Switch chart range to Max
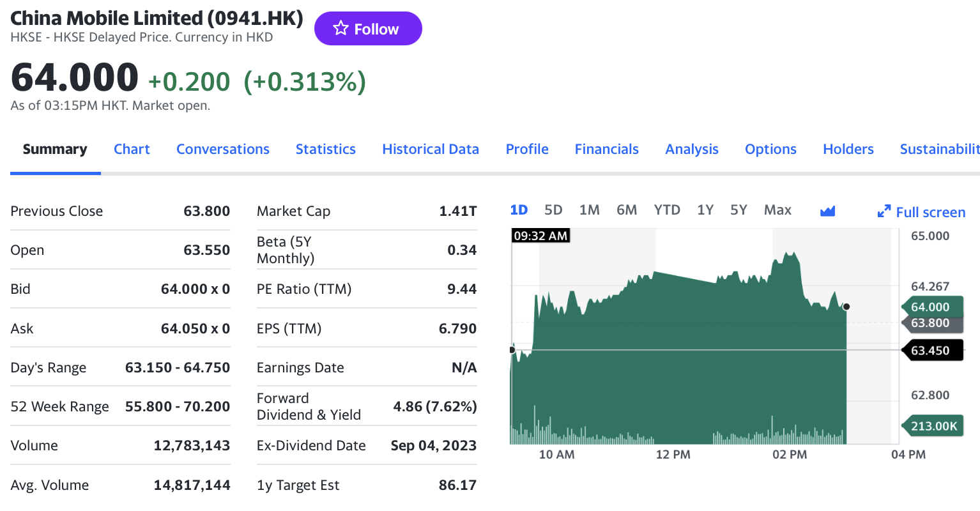Viewport: 980px width, 511px height. click(777, 210)
